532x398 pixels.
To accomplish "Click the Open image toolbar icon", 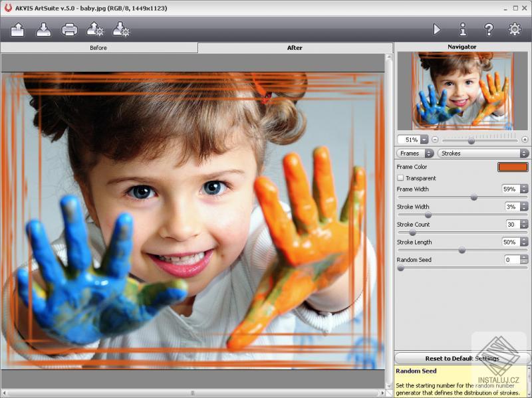I will coord(17,29).
